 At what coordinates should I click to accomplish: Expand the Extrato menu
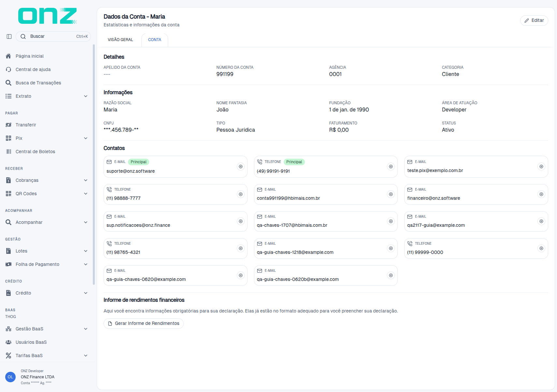86,96
